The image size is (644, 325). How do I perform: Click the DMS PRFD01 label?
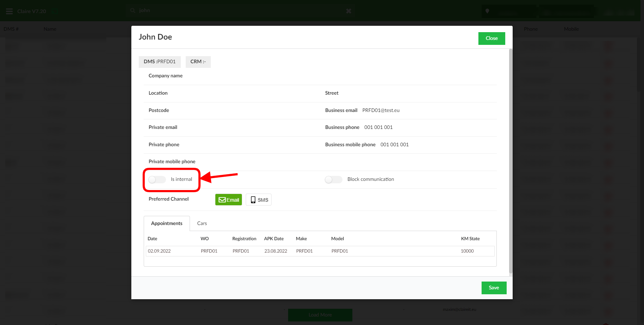tap(160, 61)
